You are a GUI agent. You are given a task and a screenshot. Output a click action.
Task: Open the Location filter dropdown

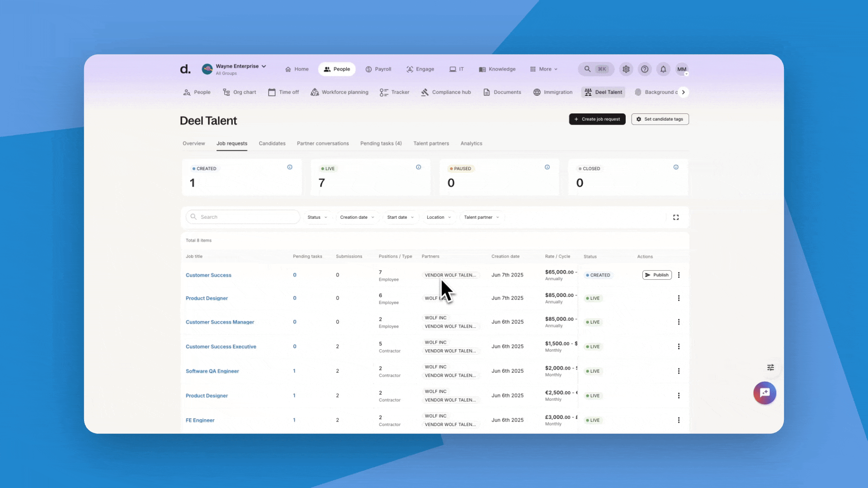439,217
